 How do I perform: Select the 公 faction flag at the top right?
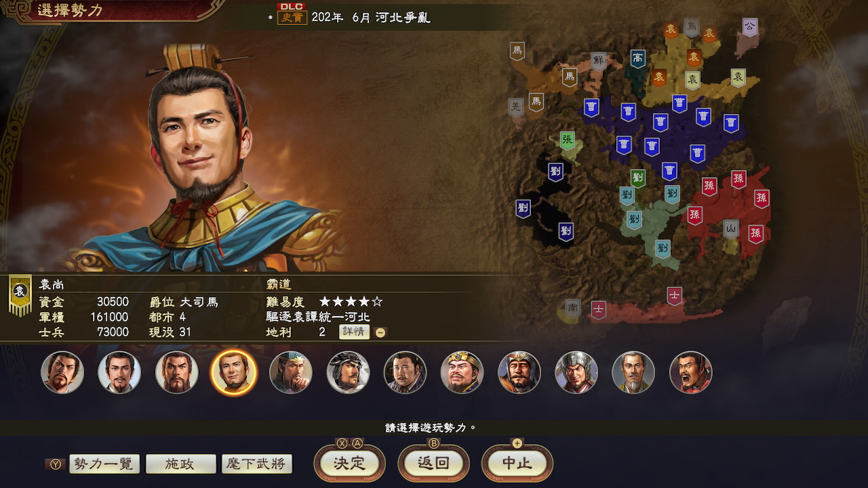[749, 28]
